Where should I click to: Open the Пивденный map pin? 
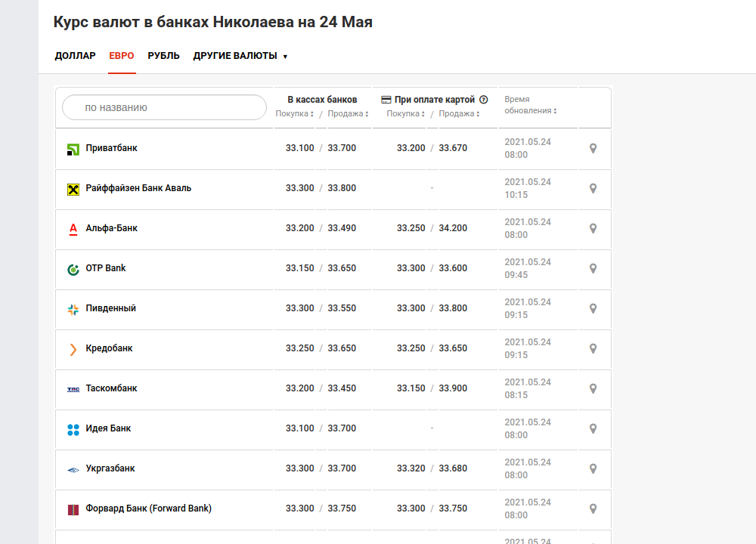(593, 308)
